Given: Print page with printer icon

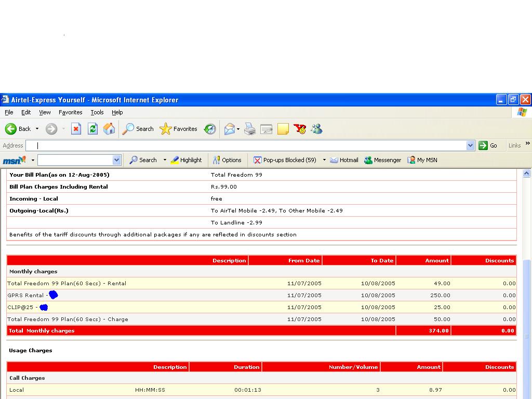Looking at the screenshot, I should 250,129.
